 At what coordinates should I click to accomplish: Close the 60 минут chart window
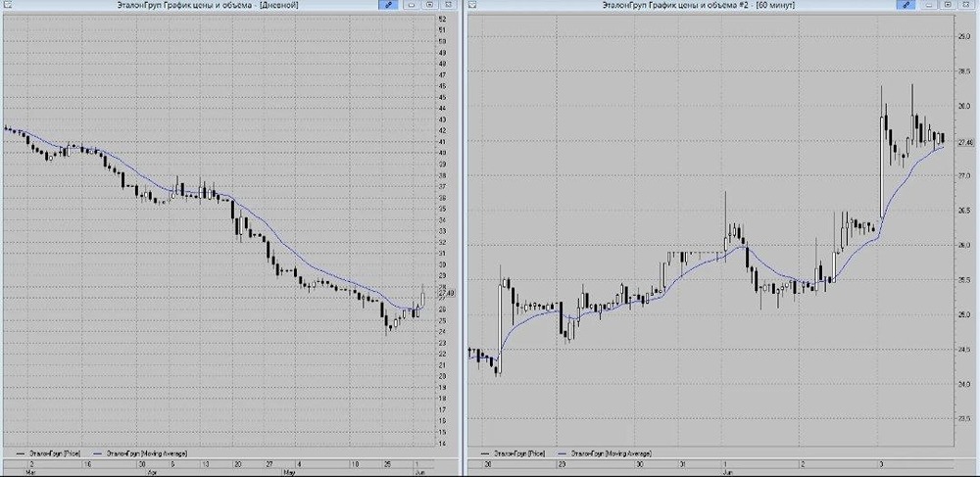click(965, 4)
